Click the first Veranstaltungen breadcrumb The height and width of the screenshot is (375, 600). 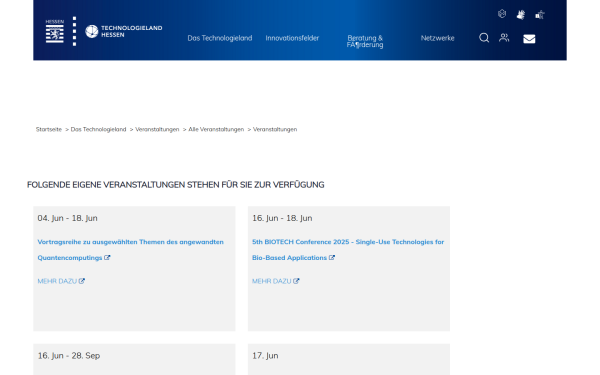157,129
